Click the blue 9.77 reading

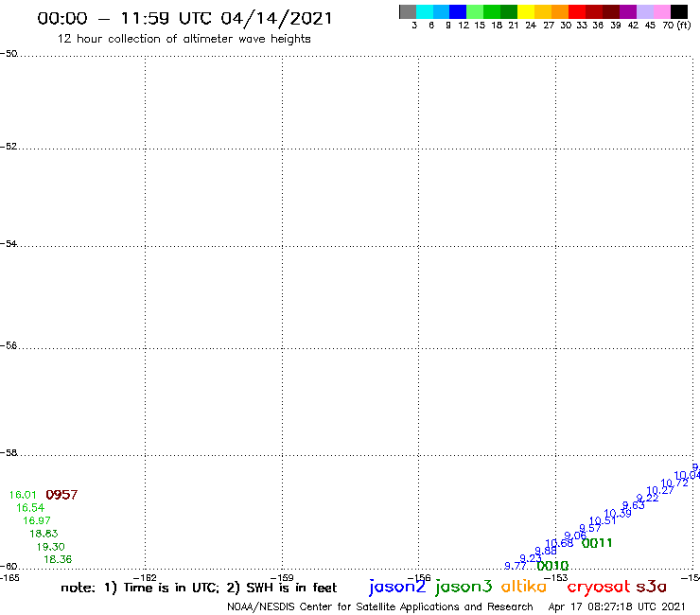click(516, 566)
